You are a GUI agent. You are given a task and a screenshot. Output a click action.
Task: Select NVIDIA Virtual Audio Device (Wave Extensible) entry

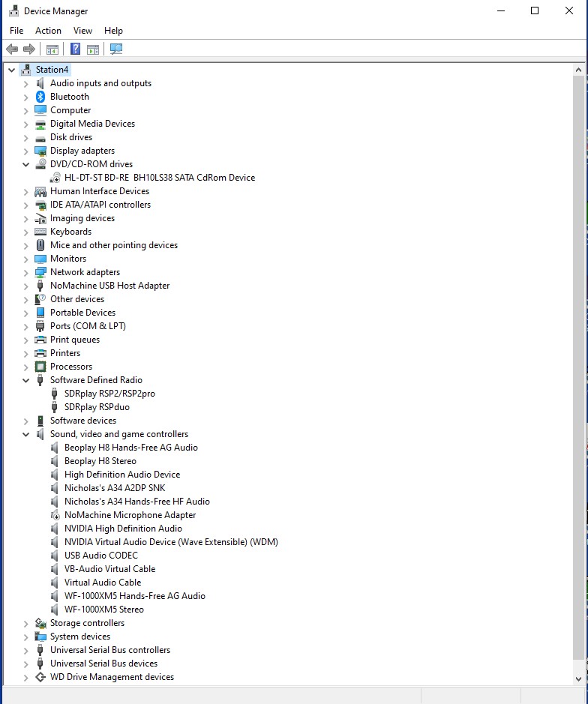pyautogui.click(x=171, y=542)
